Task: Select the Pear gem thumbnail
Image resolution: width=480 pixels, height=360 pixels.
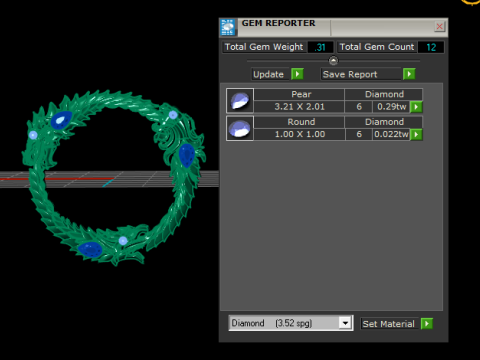Action: (240, 100)
